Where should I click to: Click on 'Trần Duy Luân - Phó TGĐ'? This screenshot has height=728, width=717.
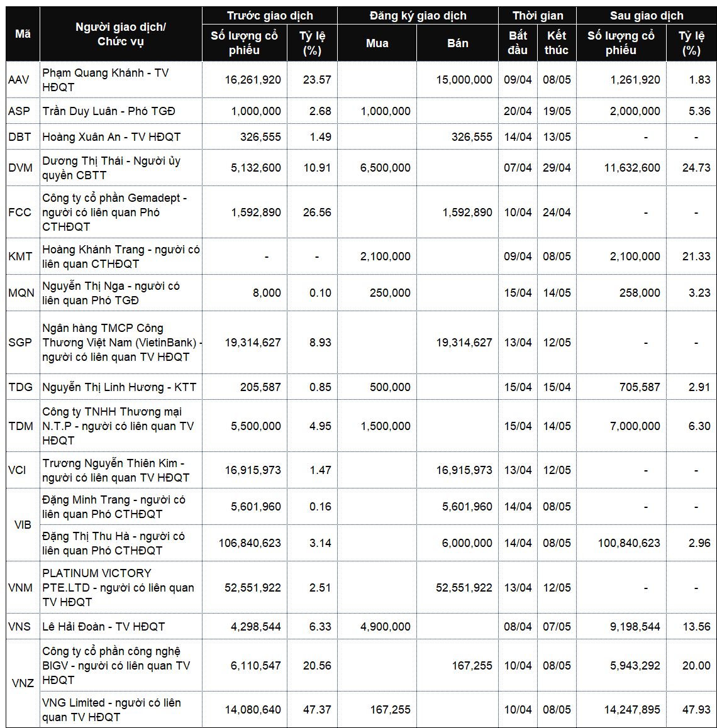click(x=109, y=111)
